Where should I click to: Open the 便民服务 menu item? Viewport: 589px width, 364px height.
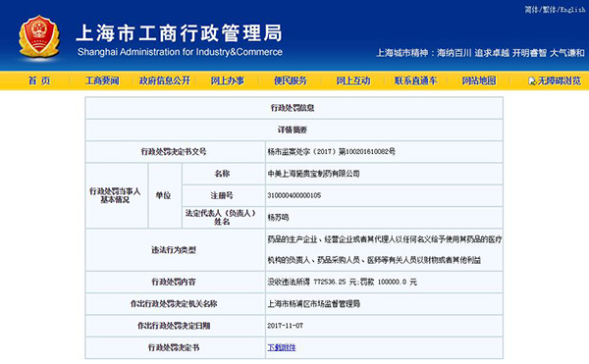point(291,80)
